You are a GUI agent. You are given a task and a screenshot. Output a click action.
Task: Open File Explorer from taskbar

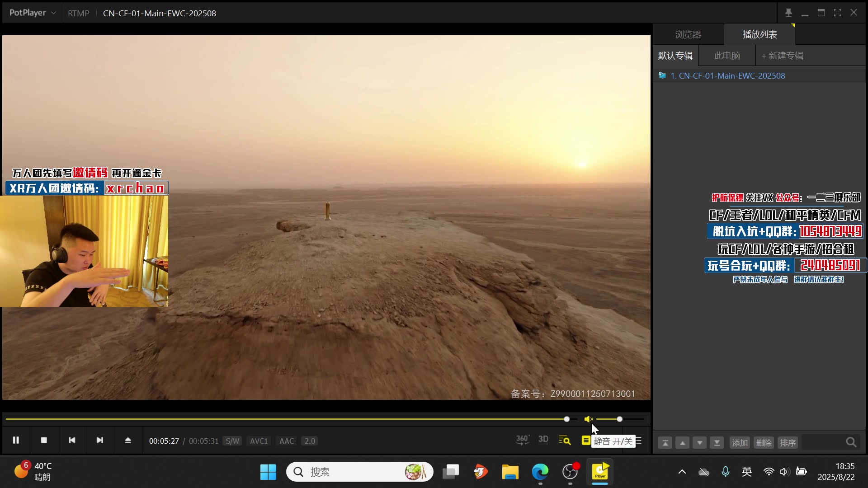[510, 472]
